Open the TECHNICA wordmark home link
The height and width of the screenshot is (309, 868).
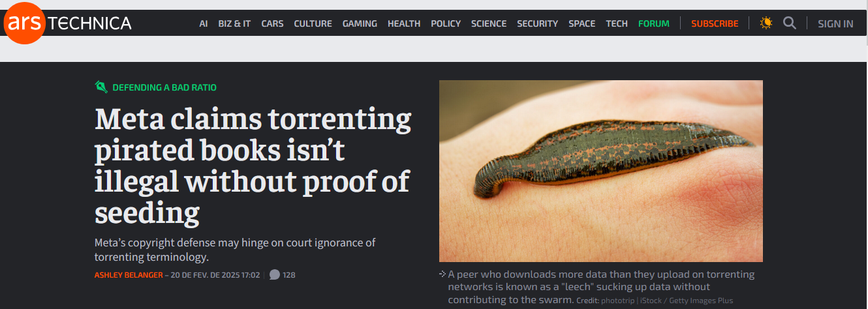click(x=90, y=23)
